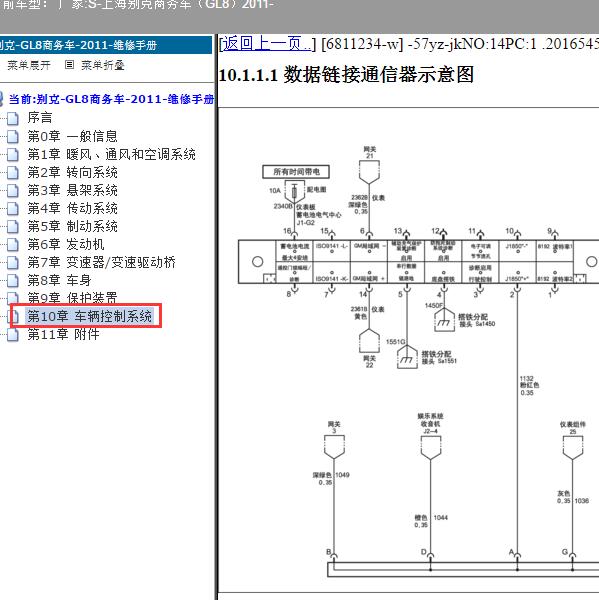The height and width of the screenshot is (600, 599).
Task: Click the 10.1.1.1 数据链接通信器示意图 heading
Action: point(346,75)
